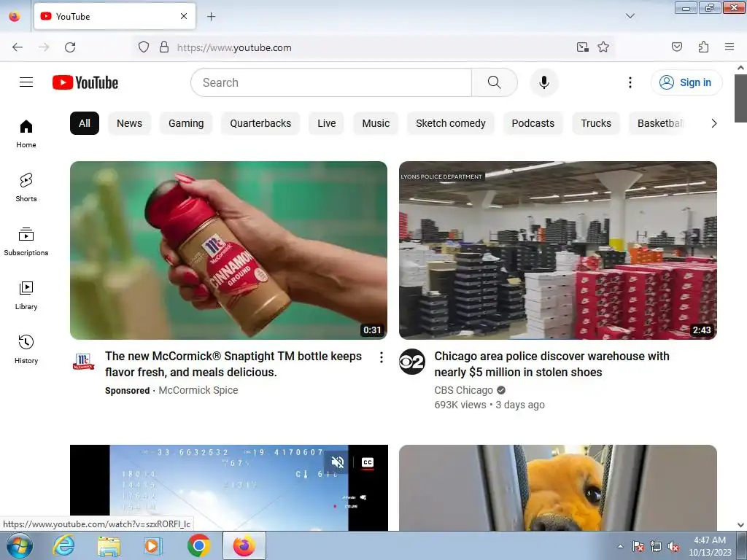Viewport: 747px width, 560px height.
Task: Click the taskbar clock showing 4:47 AM
Action: click(710, 540)
